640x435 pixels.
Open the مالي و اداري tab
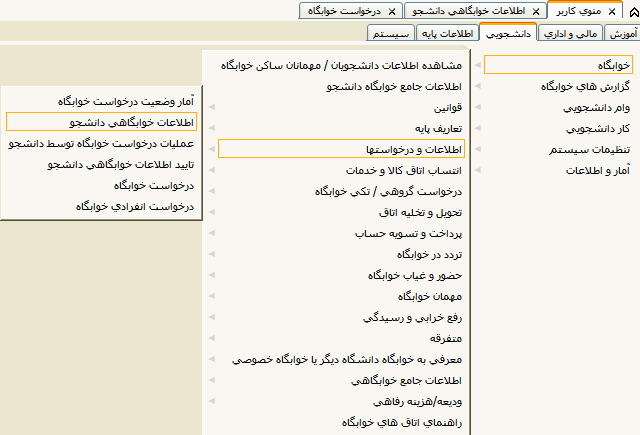pyautogui.click(x=570, y=34)
